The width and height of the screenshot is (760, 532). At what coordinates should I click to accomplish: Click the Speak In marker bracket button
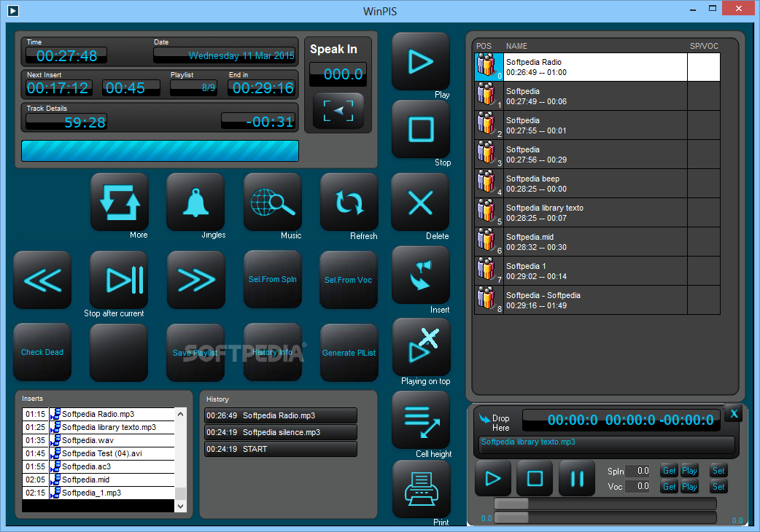[x=338, y=111]
